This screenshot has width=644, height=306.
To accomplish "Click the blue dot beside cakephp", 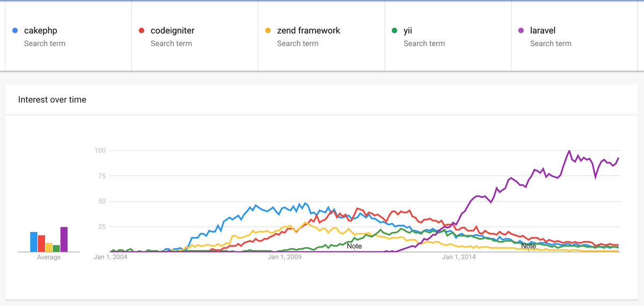I will coord(15,31).
